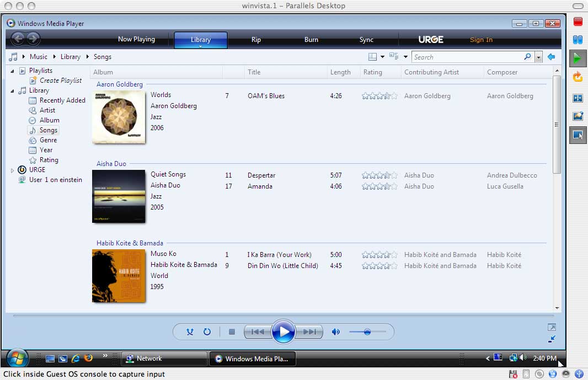Expand the arrow before Library breadcrumb
This screenshot has width=588, height=380.
(x=55, y=57)
